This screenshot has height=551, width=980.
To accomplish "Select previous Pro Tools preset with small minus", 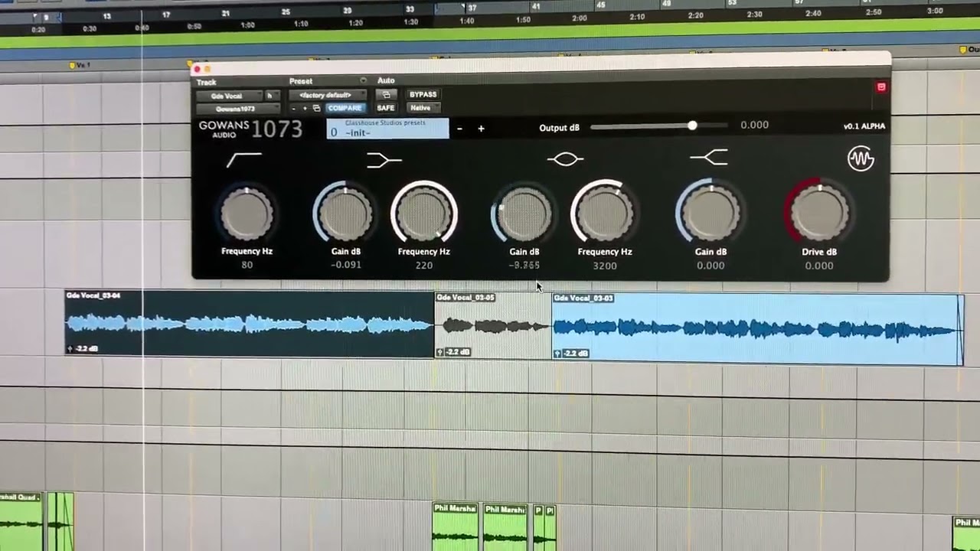I will coord(293,109).
